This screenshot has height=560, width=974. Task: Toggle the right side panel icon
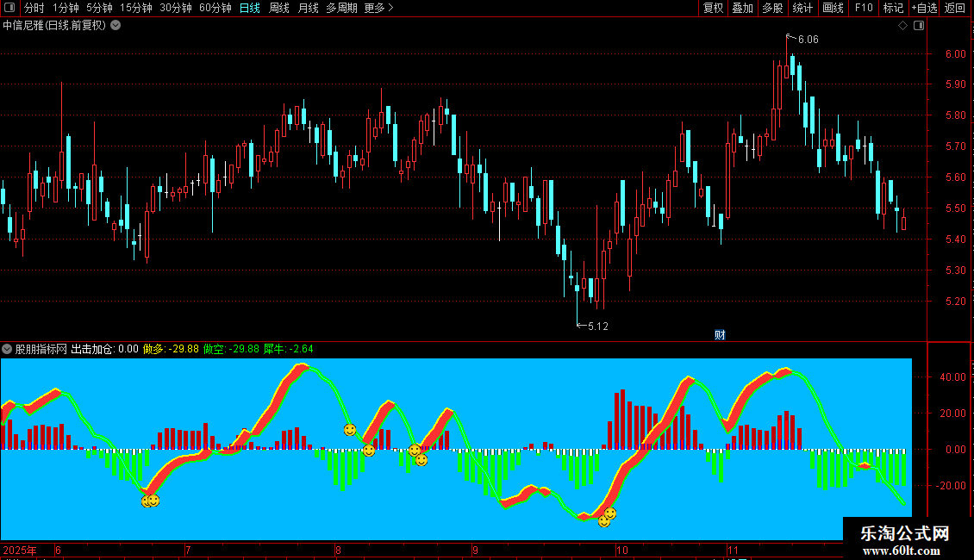(x=919, y=26)
